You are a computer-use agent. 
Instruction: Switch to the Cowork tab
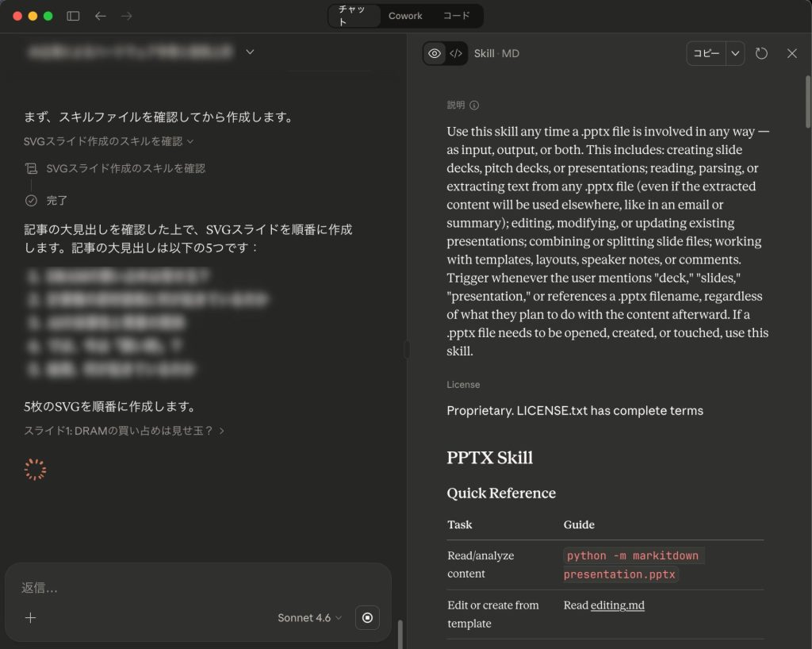point(405,16)
